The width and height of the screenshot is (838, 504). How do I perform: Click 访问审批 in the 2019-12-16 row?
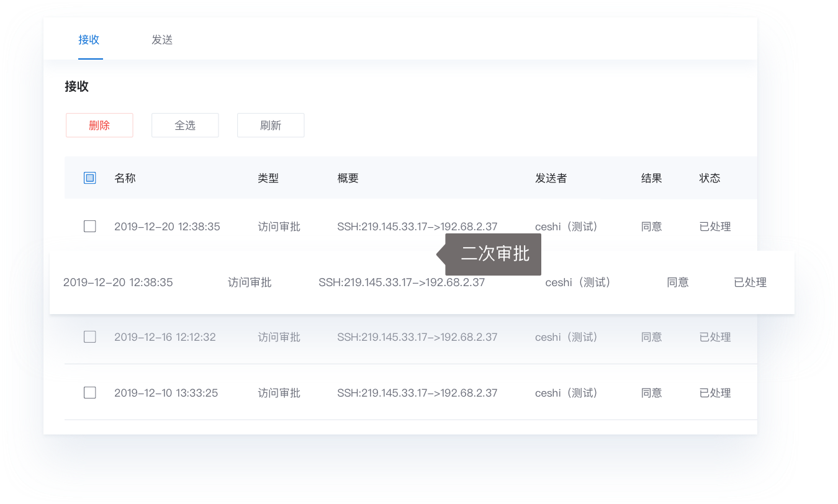click(279, 337)
